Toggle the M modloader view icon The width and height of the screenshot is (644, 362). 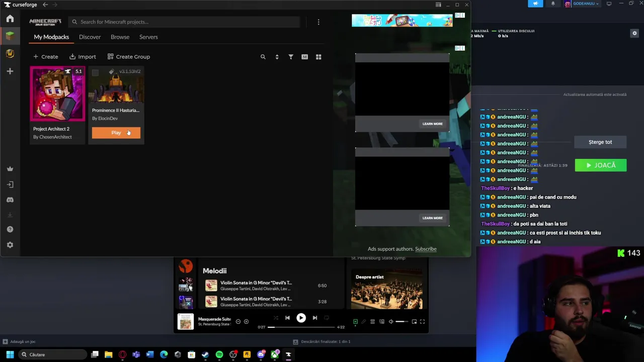click(304, 57)
